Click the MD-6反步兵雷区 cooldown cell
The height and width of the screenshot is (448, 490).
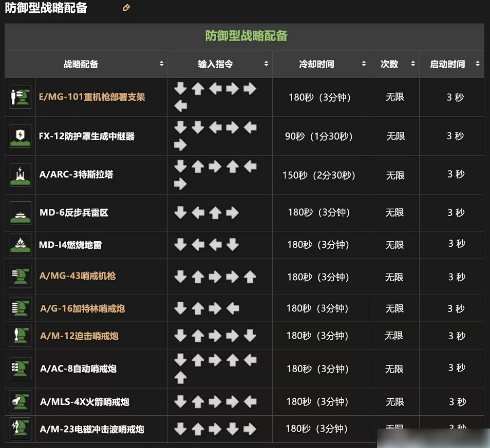point(321,212)
